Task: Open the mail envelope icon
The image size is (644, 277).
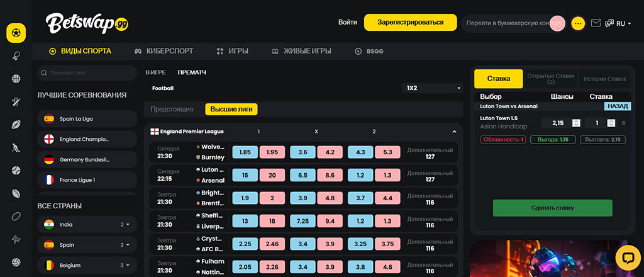Action: click(x=596, y=23)
